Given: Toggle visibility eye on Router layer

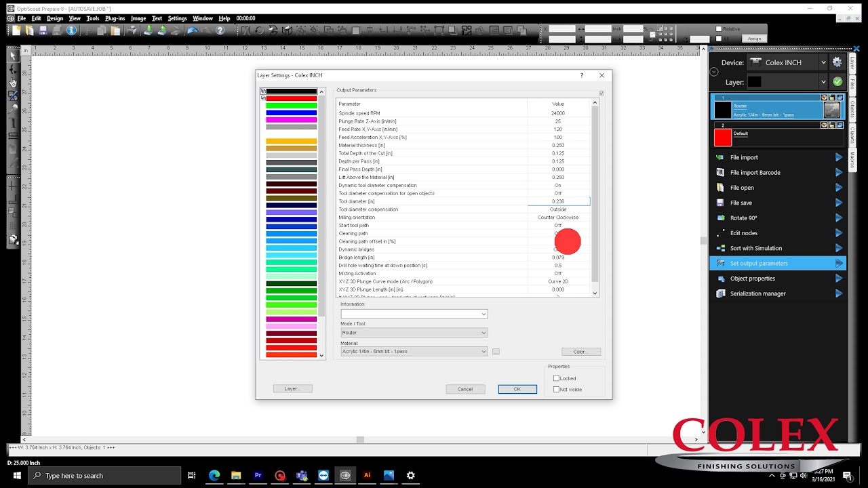Looking at the screenshot, I should [824, 98].
